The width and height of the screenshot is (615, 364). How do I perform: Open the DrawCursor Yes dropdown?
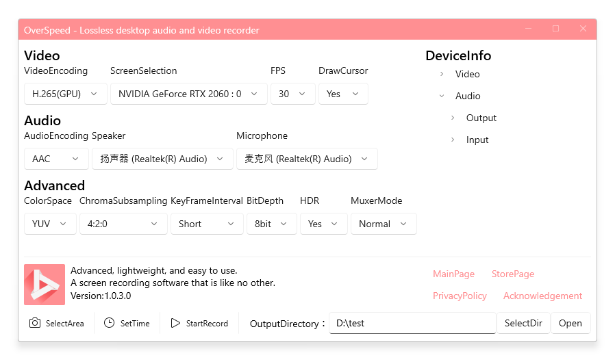(x=343, y=94)
